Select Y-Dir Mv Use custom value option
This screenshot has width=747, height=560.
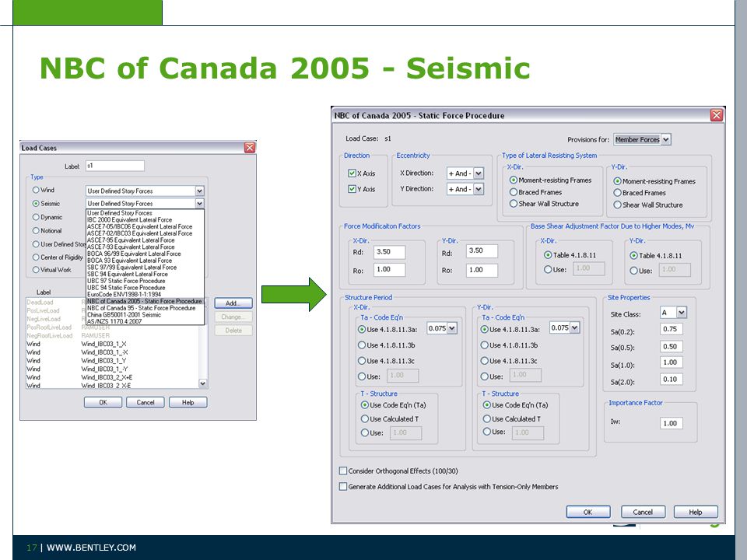coord(633,271)
